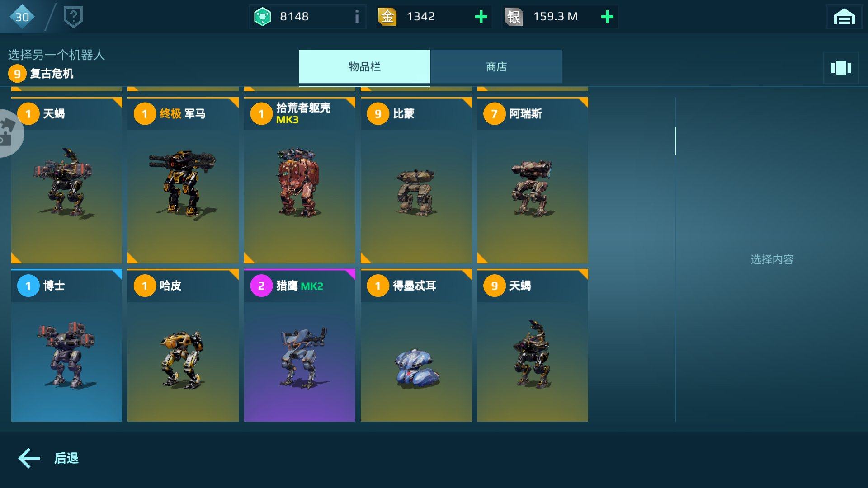The height and width of the screenshot is (488, 868).
Task: Click the level 30 diamond badge
Action: point(22,17)
